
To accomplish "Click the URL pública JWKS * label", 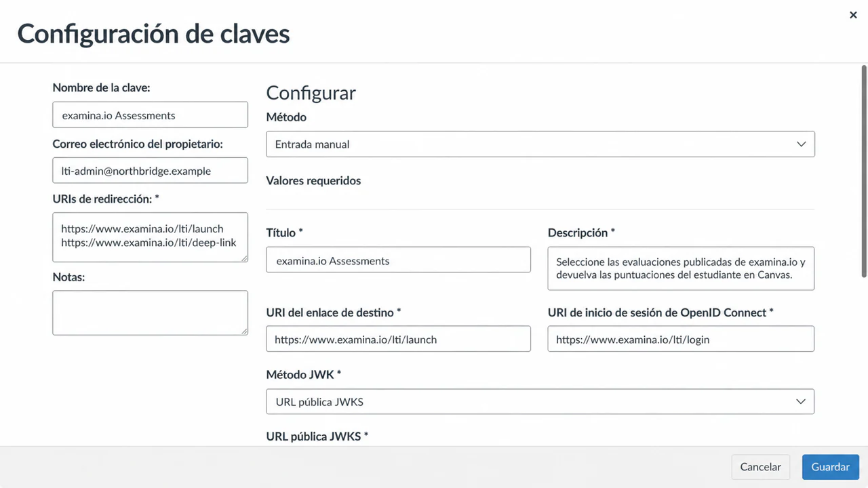I will tap(317, 436).
